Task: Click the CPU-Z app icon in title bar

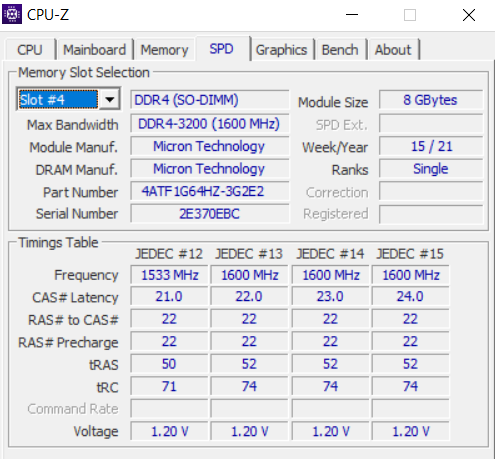Action: pyautogui.click(x=12, y=14)
